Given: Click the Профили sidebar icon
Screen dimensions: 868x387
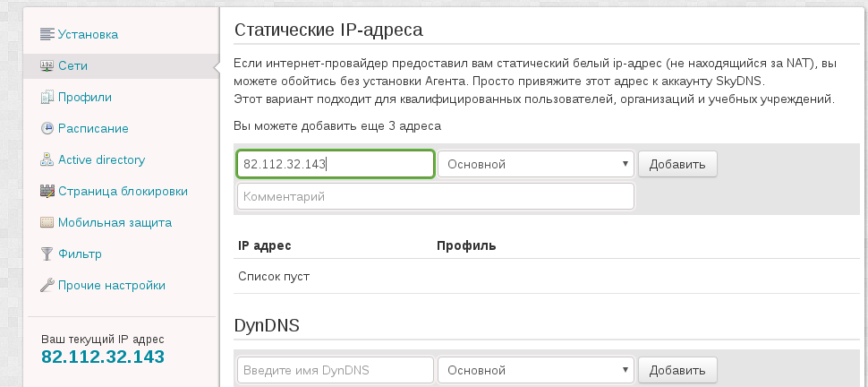Looking at the screenshot, I should click(47, 97).
